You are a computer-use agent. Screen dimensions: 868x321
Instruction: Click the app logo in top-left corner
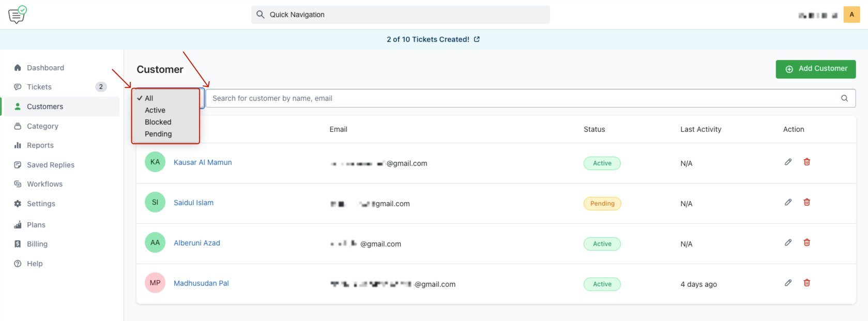(x=17, y=14)
